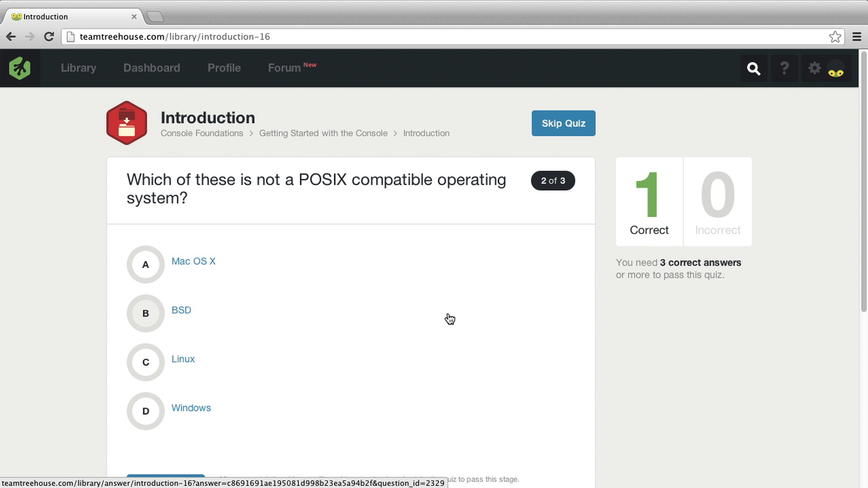
Task: Click the '3 correct answers' text
Action: pos(700,263)
